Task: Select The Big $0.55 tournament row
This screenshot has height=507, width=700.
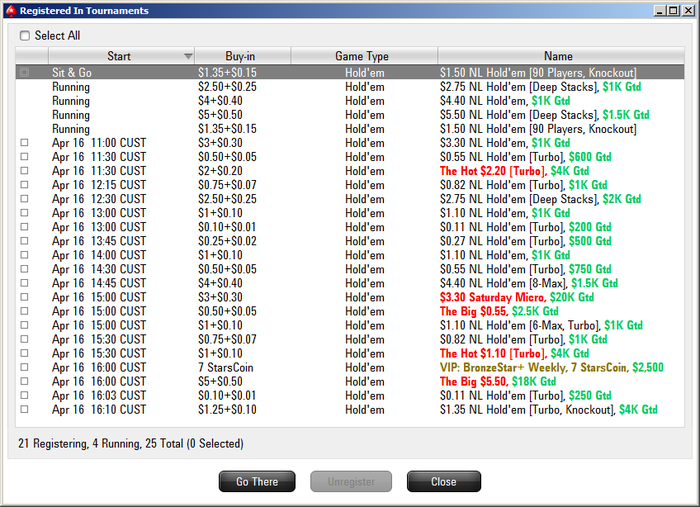Action: tap(350, 311)
